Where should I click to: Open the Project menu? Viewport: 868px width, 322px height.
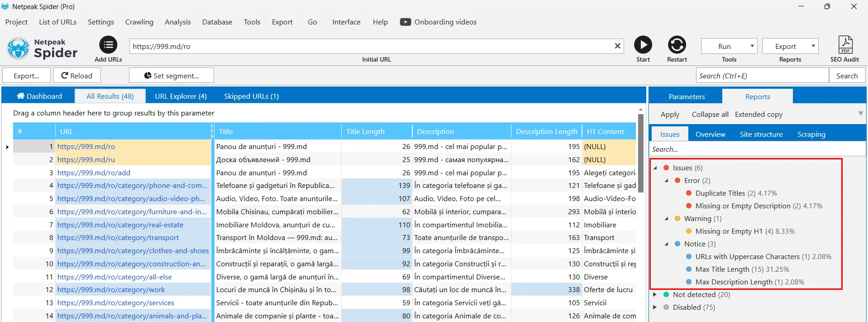(16, 22)
